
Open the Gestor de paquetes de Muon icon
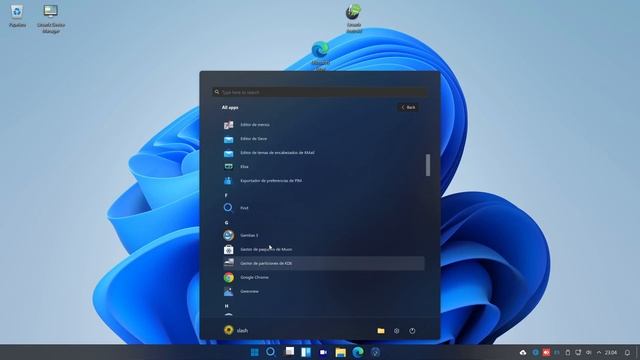(229, 249)
